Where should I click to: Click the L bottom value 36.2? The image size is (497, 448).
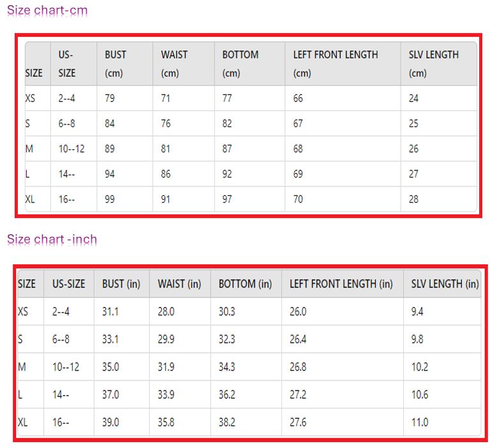(x=226, y=394)
